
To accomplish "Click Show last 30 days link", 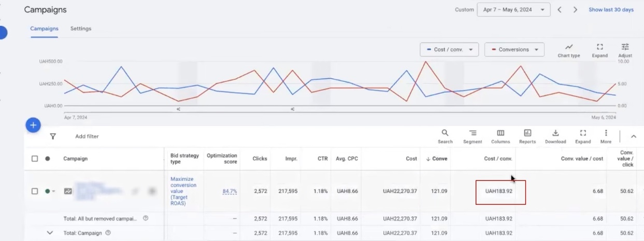I will 611,10.
